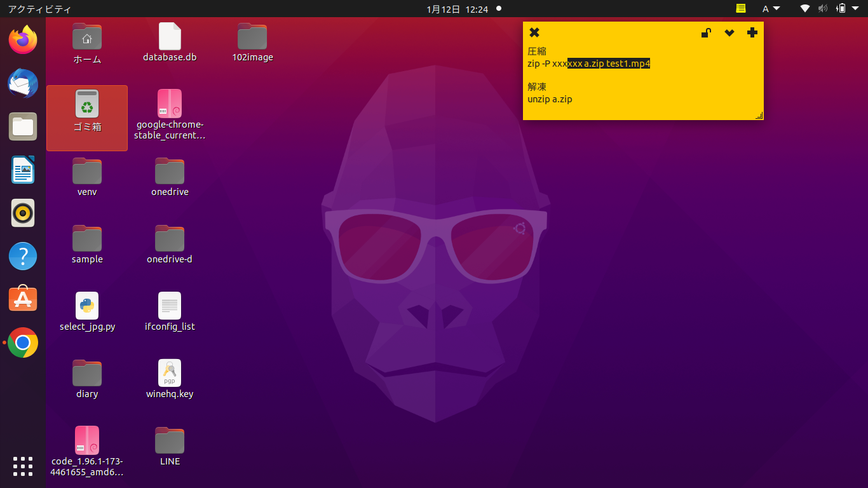Click the 'zip -P' command line in the note
The height and width of the screenshot is (488, 868).
pos(589,64)
